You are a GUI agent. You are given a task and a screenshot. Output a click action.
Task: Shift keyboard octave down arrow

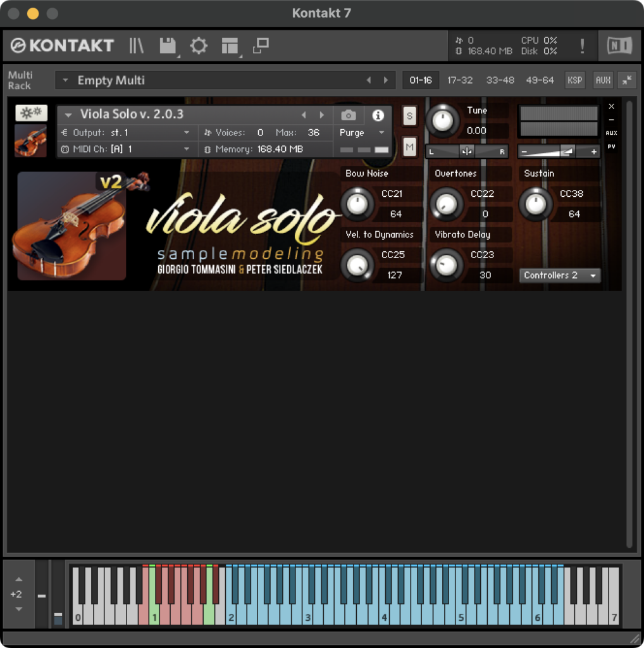19,609
